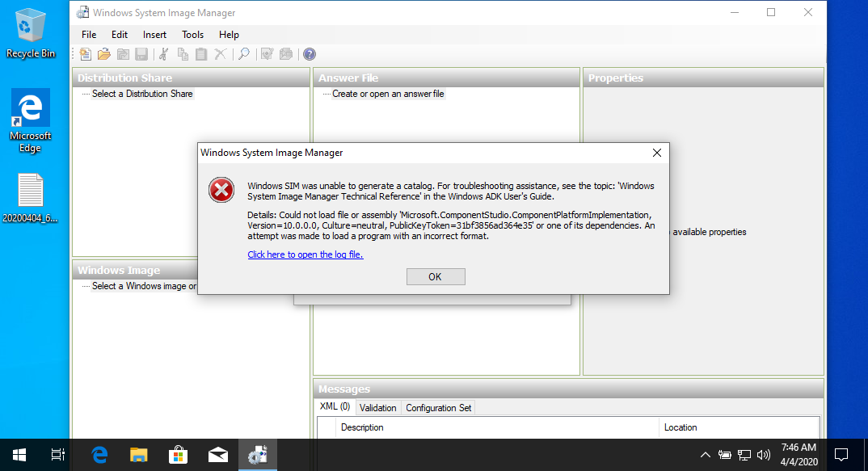Select the Cut scissors icon in the toolbar
Viewport: 868px width, 471px height.
tap(164, 54)
